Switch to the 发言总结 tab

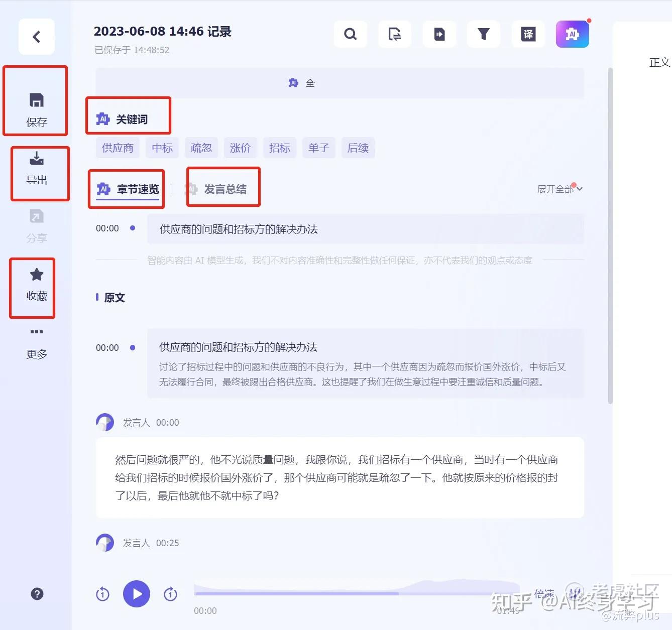[215, 189]
